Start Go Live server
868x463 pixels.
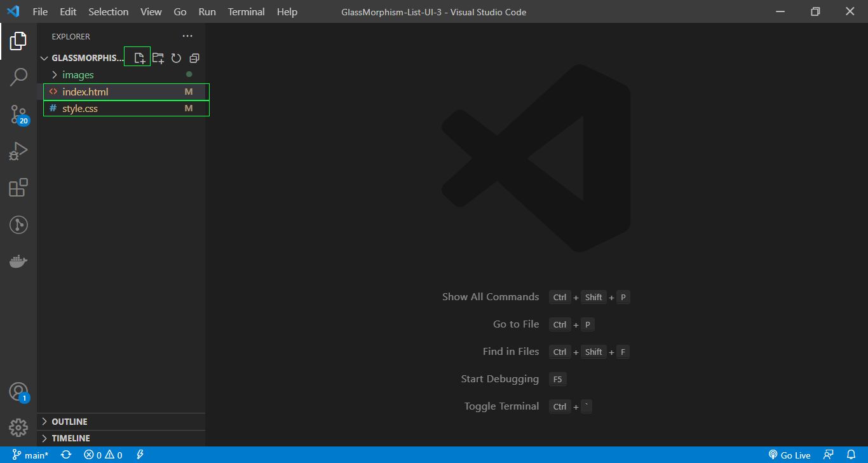(790, 455)
